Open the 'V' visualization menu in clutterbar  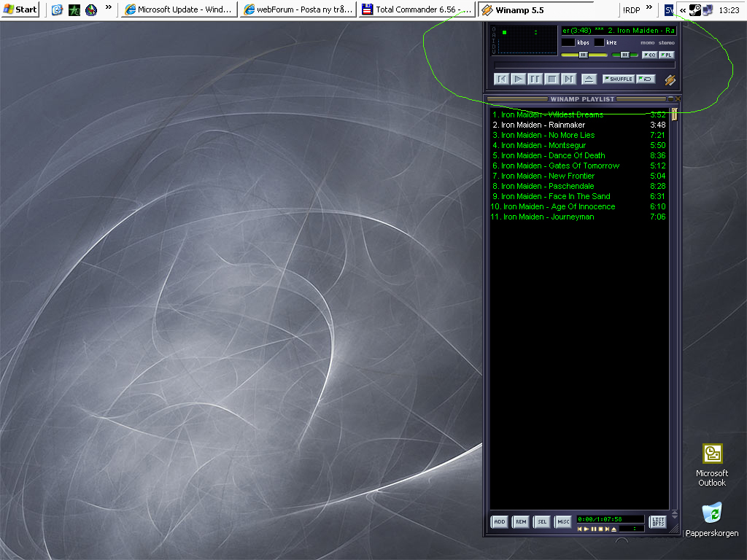[x=494, y=52]
